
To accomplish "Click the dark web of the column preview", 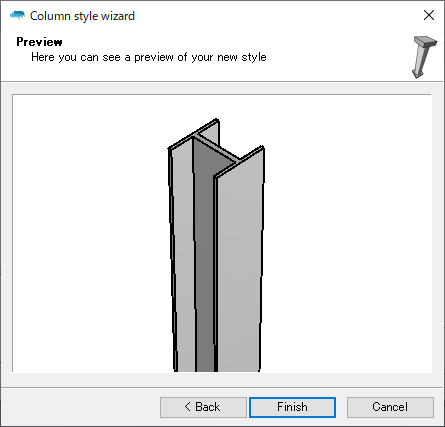I will pos(204,253).
